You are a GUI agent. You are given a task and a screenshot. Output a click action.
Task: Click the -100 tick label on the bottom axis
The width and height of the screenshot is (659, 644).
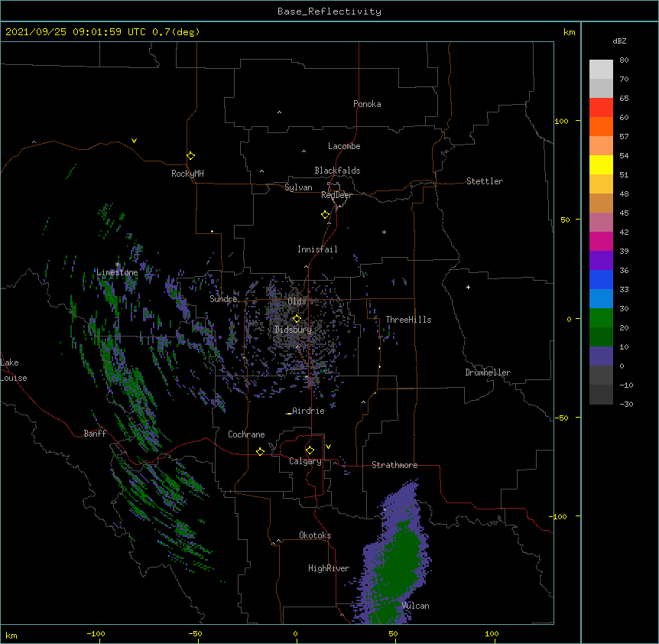(x=96, y=633)
